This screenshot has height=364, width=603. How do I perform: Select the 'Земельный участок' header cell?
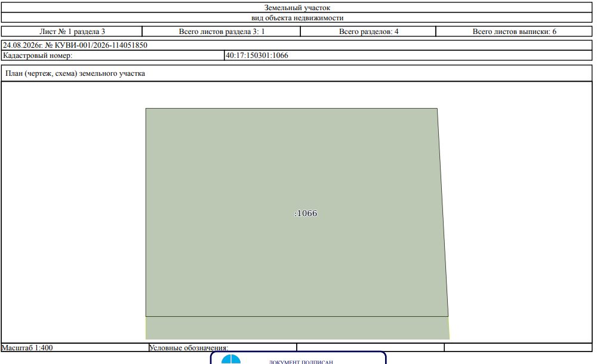click(x=297, y=7)
